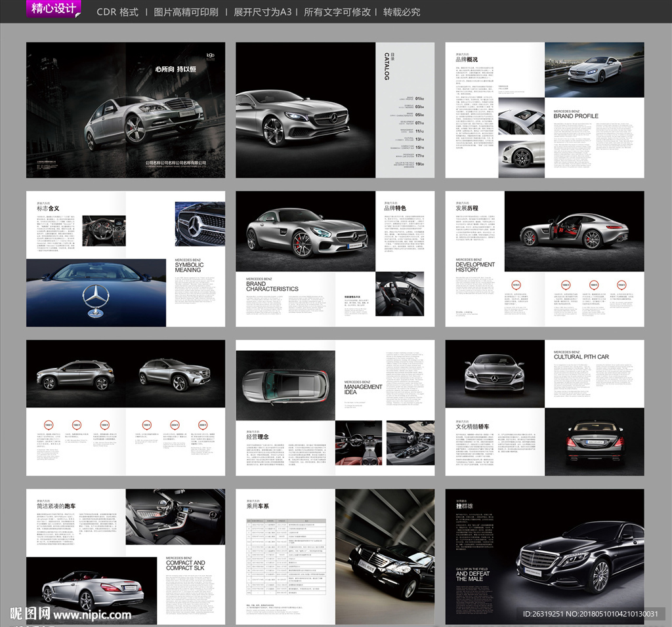
Task: Open the white car front wheel photo
Action: [x=521, y=159]
